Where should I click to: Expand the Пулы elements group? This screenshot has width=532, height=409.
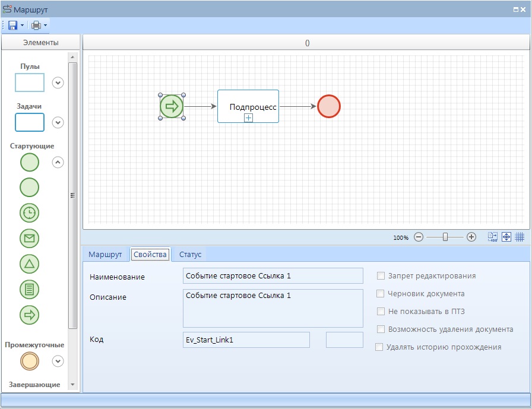tap(58, 83)
